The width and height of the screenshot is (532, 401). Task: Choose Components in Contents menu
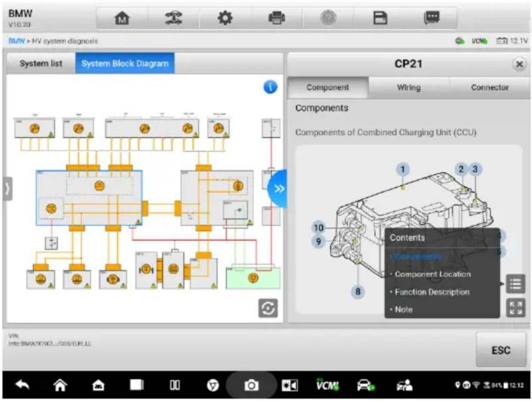tap(418, 256)
